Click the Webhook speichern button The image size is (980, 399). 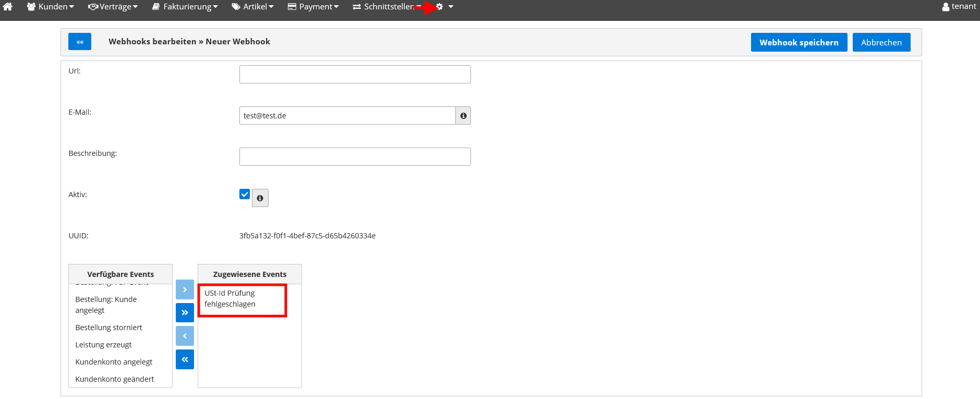798,43
